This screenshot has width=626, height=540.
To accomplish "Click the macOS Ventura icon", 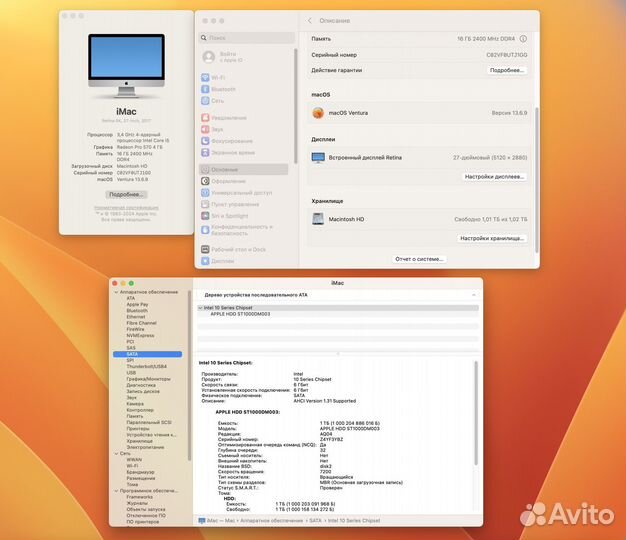I will pyautogui.click(x=318, y=113).
